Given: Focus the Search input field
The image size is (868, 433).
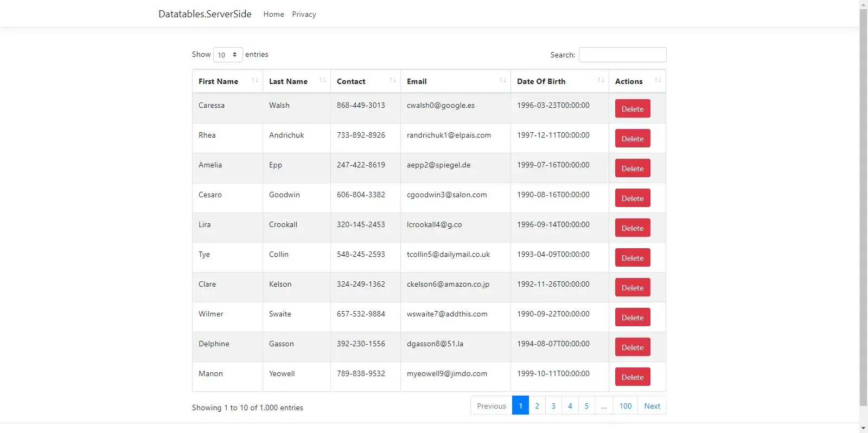Looking at the screenshot, I should (x=622, y=55).
